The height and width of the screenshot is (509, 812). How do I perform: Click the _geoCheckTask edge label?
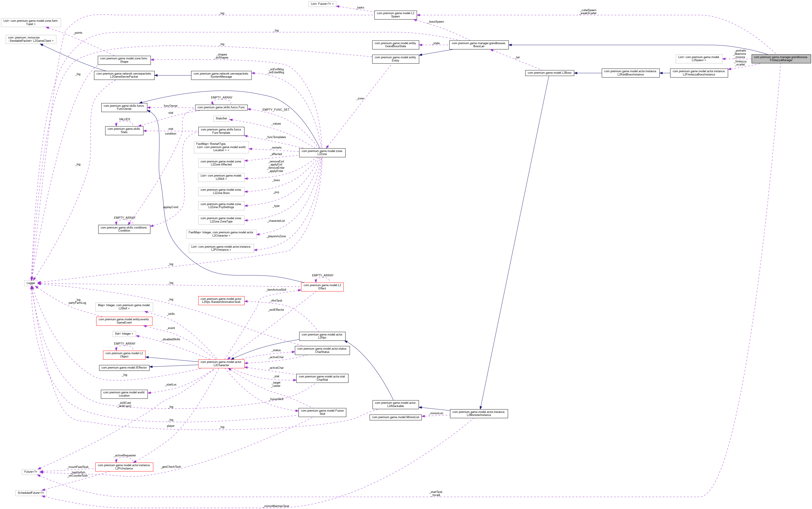point(171,467)
